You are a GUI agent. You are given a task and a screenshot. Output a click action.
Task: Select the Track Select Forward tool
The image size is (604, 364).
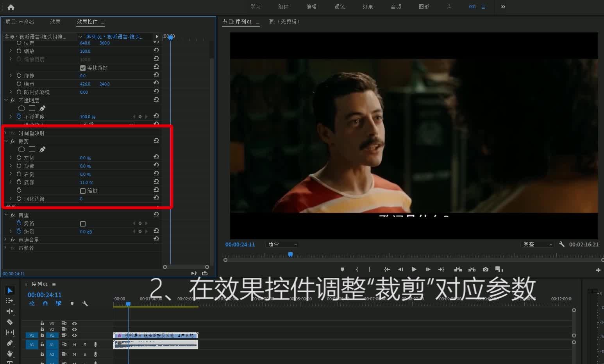click(x=10, y=301)
